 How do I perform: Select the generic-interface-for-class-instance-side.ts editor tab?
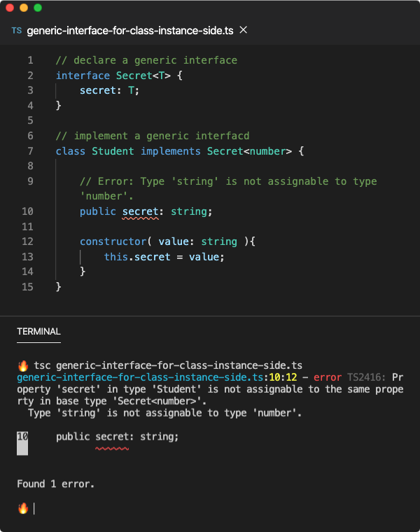point(130,31)
